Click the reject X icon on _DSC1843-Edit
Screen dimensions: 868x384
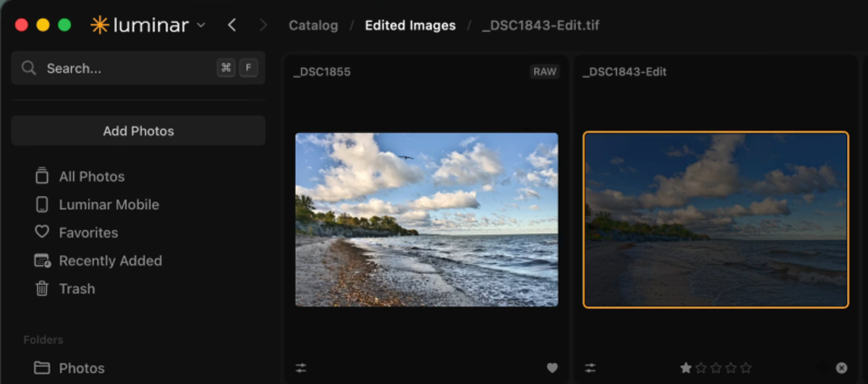tap(841, 368)
